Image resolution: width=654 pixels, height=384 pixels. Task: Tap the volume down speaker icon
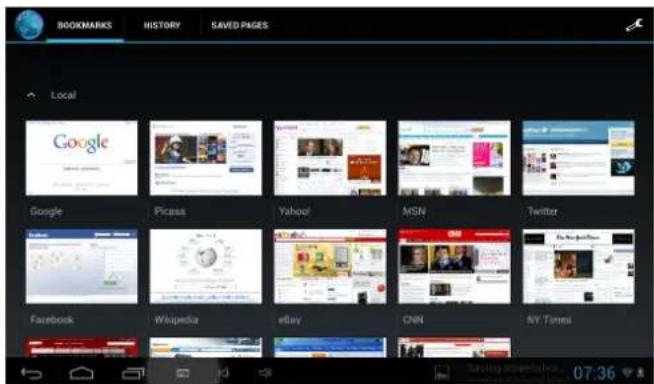(224, 373)
